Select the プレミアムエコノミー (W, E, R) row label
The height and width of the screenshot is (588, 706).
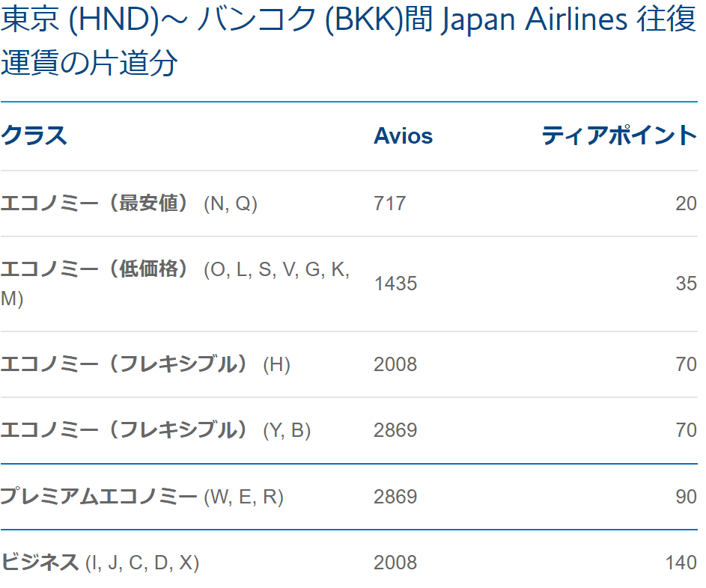[x=141, y=497]
